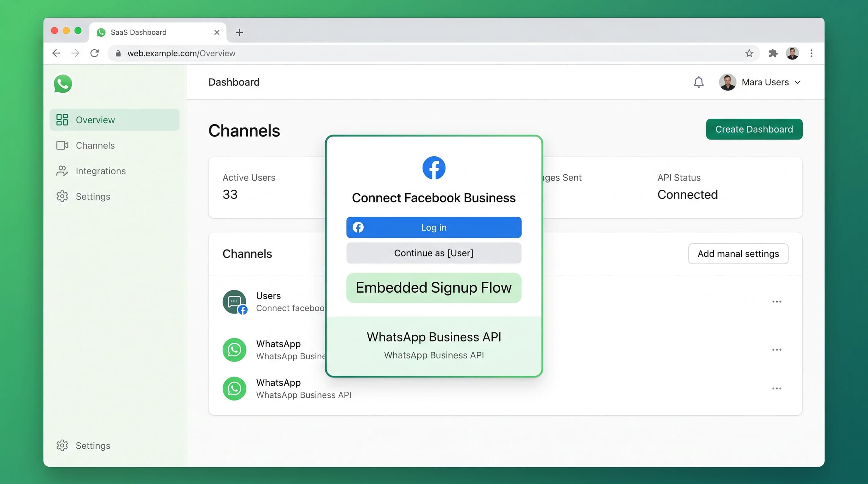The height and width of the screenshot is (484, 868).
Task: Select the SaaS Dashboard tab
Action: (x=158, y=32)
